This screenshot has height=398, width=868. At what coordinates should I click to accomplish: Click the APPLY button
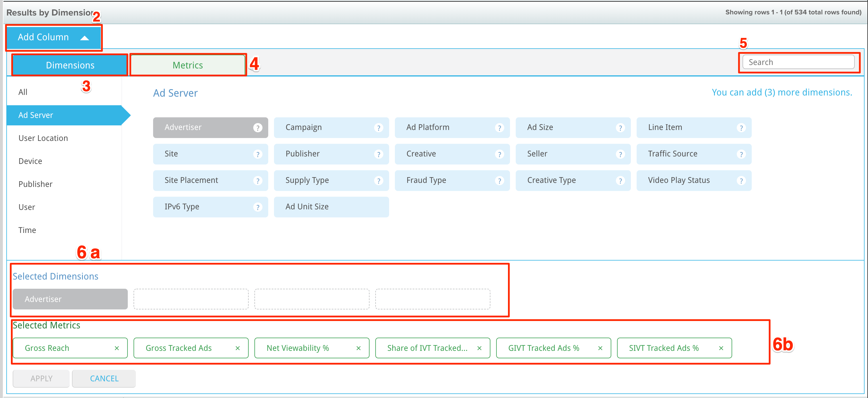[x=41, y=378]
